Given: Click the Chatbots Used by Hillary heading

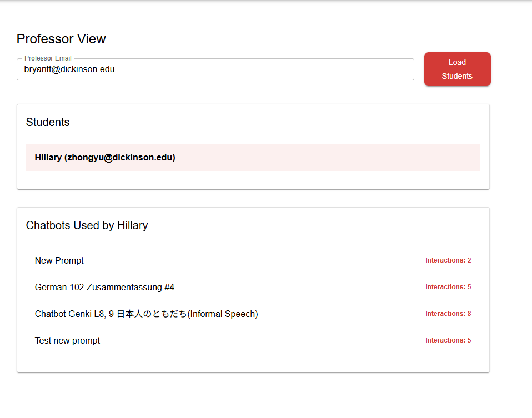Looking at the screenshot, I should tap(87, 225).
